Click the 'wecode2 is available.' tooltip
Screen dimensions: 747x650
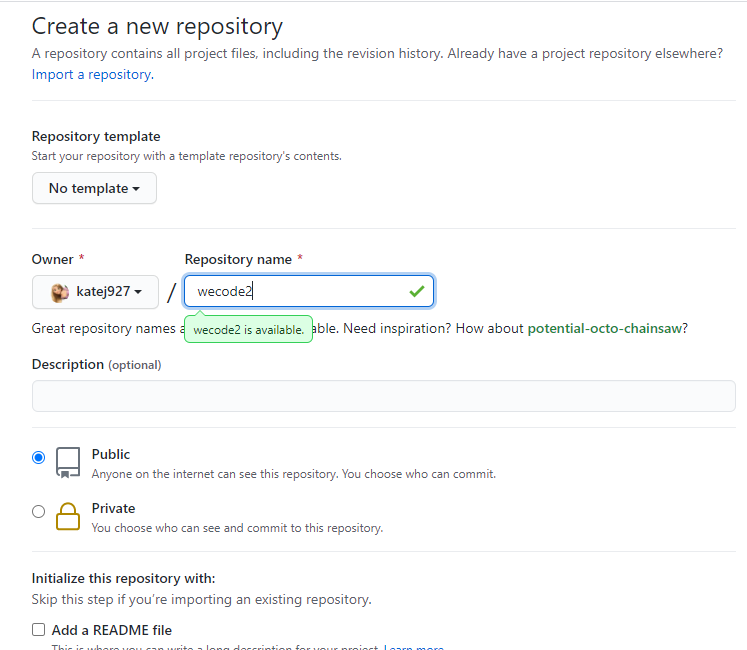pyautogui.click(x=248, y=329)
